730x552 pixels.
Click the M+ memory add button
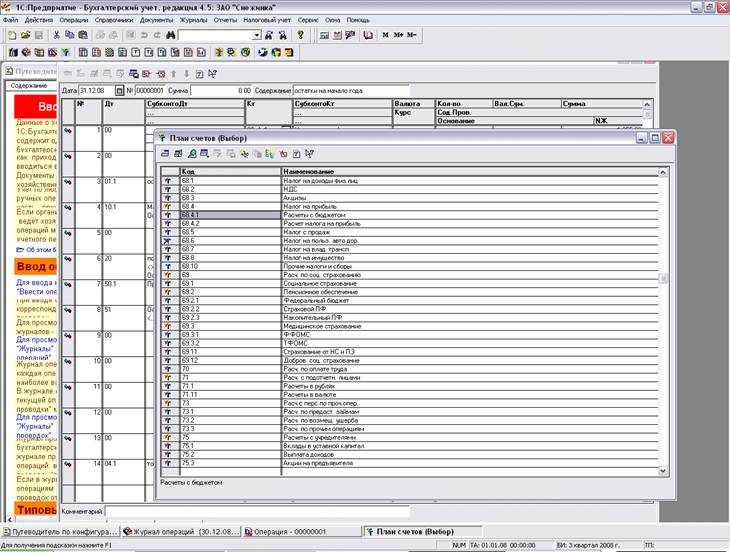click(399, 35)
